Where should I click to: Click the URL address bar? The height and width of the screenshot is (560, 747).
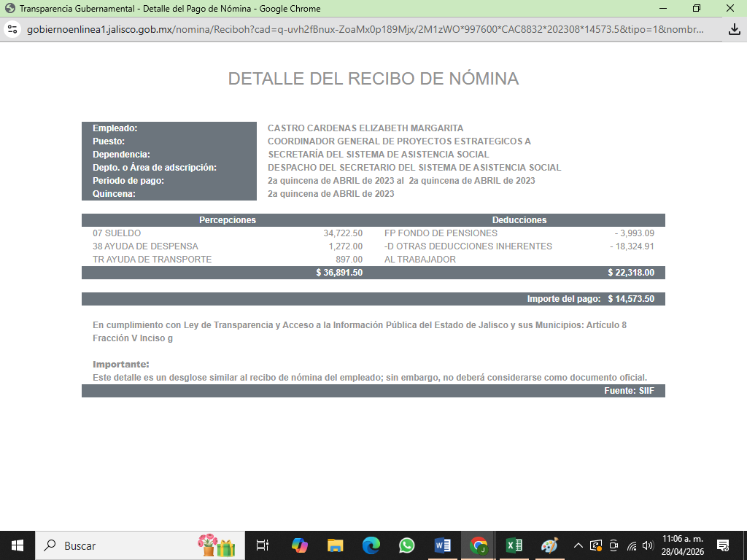tap(365, 29)
